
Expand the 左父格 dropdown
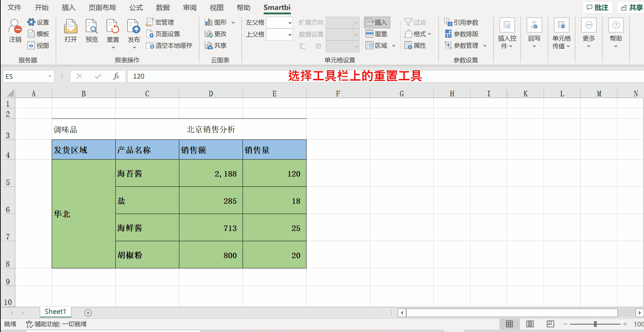tap(290, 23)
